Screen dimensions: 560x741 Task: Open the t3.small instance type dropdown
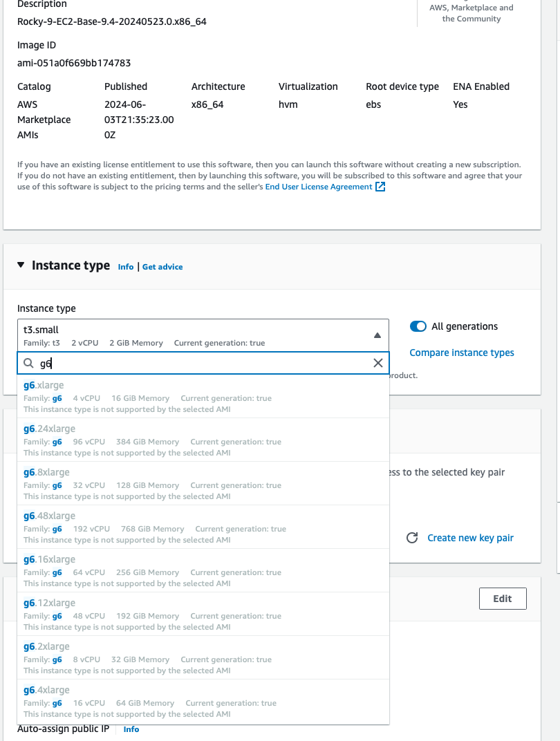[x=203, y=335]
